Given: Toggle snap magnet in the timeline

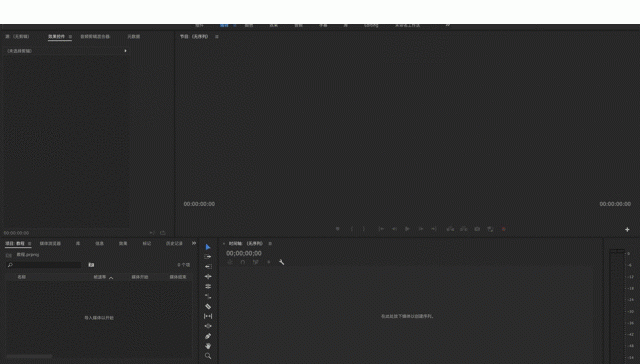Looking at the screenshot, I should coord(243,262).
